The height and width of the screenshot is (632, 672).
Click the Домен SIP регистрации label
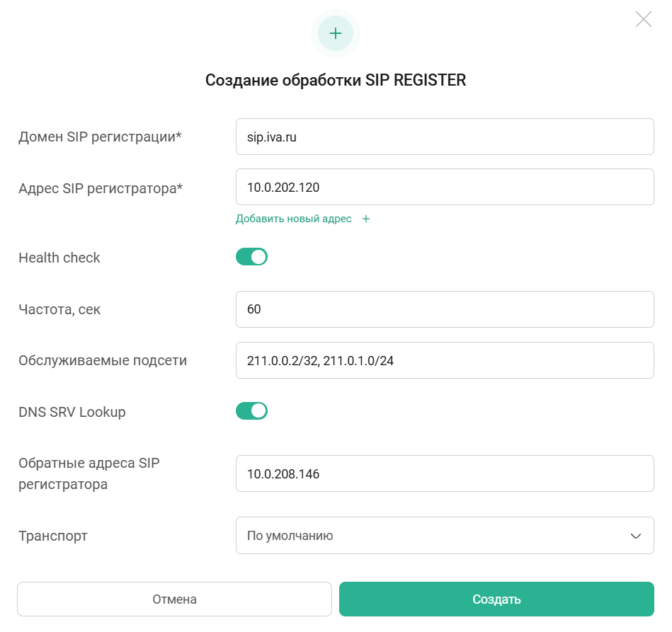[x=100, y=137]
